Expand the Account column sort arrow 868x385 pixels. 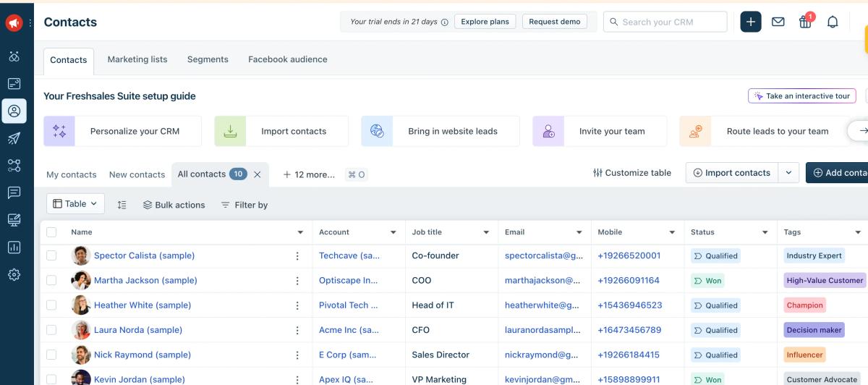(393, 233)
